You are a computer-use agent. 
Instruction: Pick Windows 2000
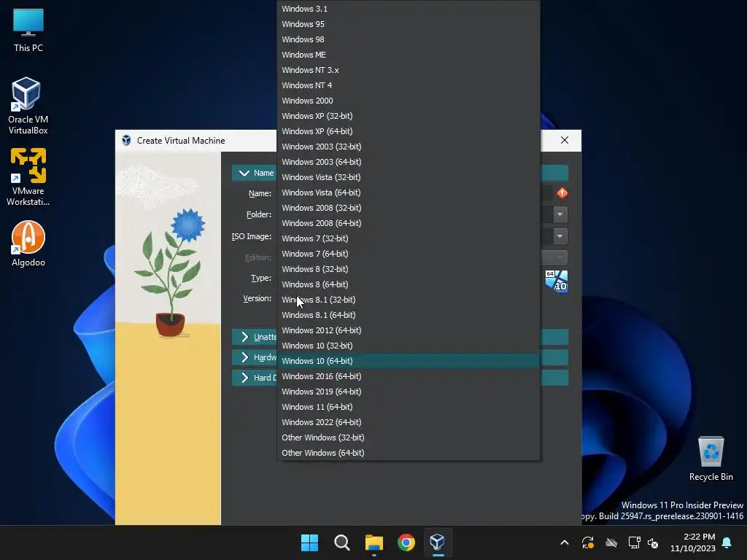click(409, 101)
